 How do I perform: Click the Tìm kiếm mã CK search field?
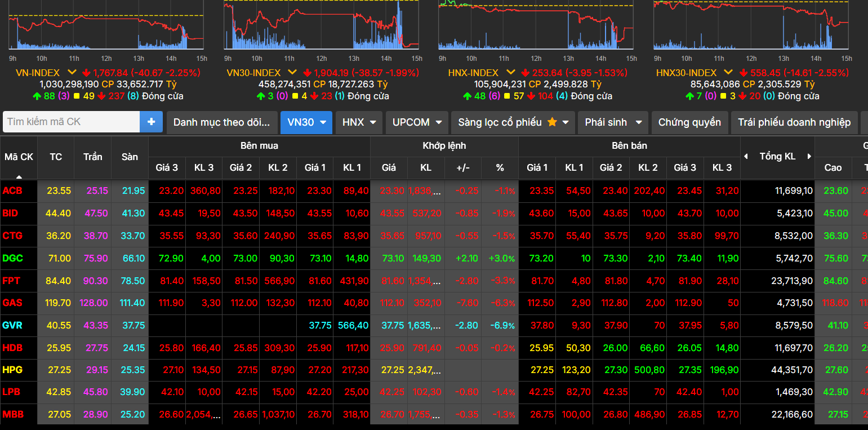tap(71, 122)
